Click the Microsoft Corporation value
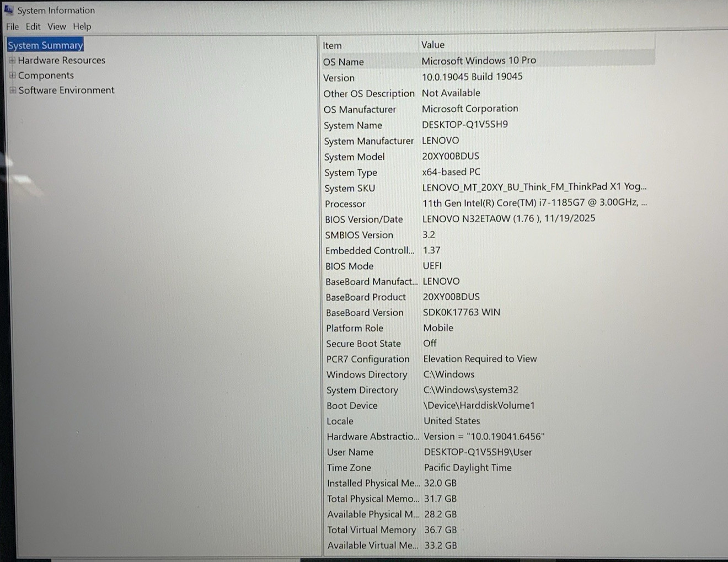This screenshot has height=562, width=728. [x=470, y=109]
